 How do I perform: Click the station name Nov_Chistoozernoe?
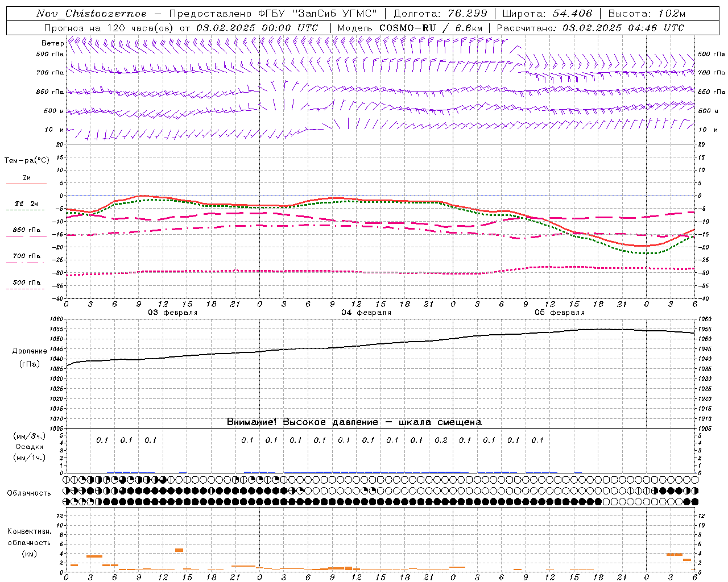click(92, 14)
